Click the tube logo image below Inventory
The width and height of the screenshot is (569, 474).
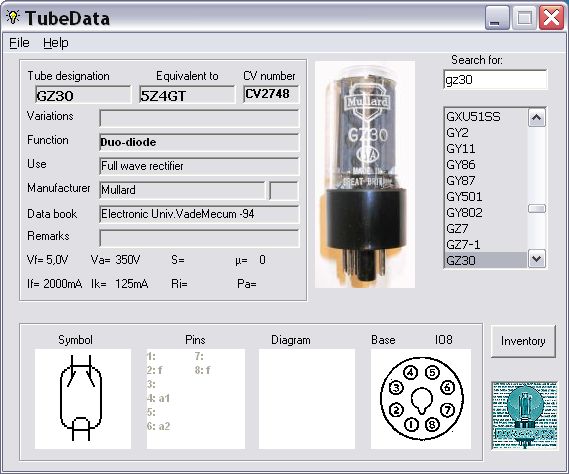point(524,416)
